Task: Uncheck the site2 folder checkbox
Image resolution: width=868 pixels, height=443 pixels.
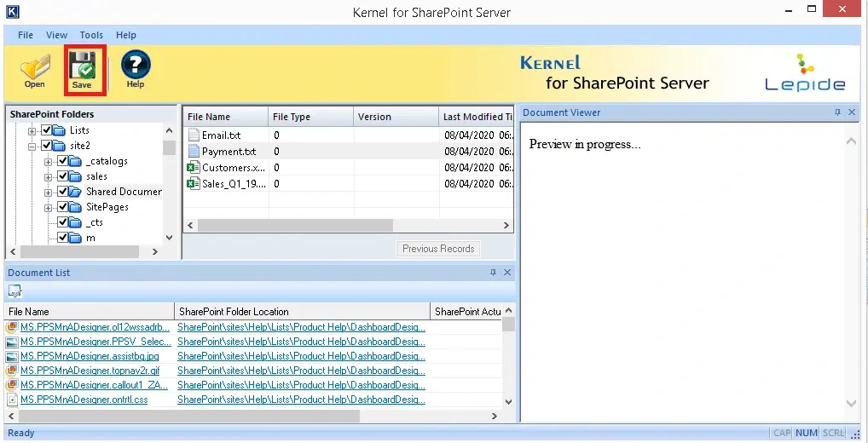Action: coord(47,146)
